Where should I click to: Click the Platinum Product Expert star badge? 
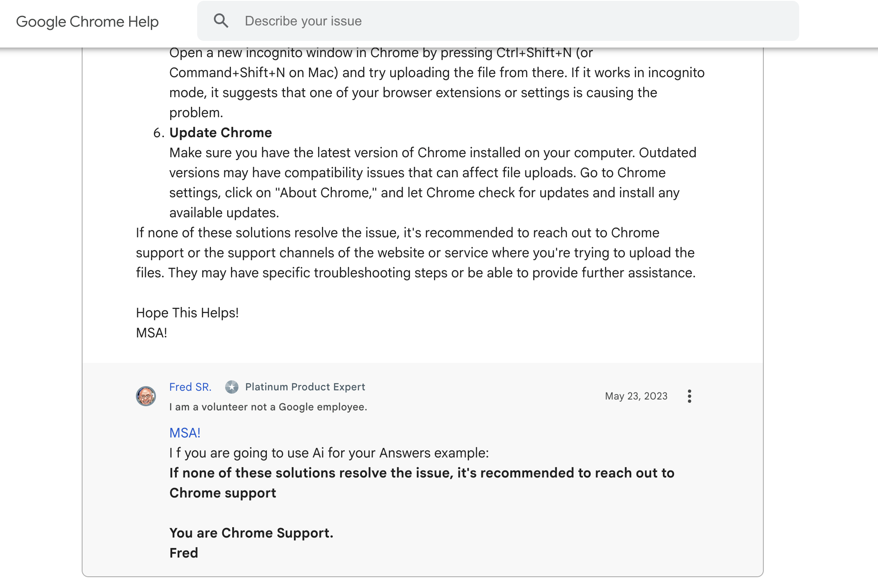[x=232, y=387]
